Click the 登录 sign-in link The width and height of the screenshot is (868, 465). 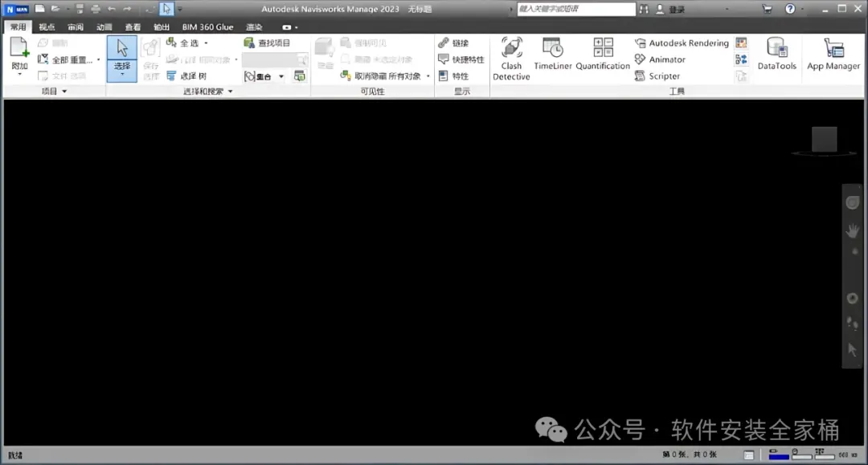pos(677,10)
